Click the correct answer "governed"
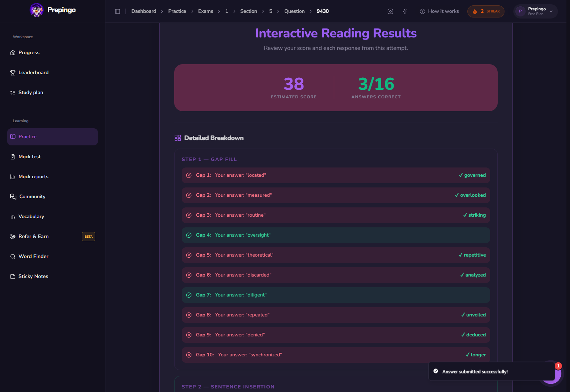Viewport: 570px width, 392px height. tap(472, 175)
